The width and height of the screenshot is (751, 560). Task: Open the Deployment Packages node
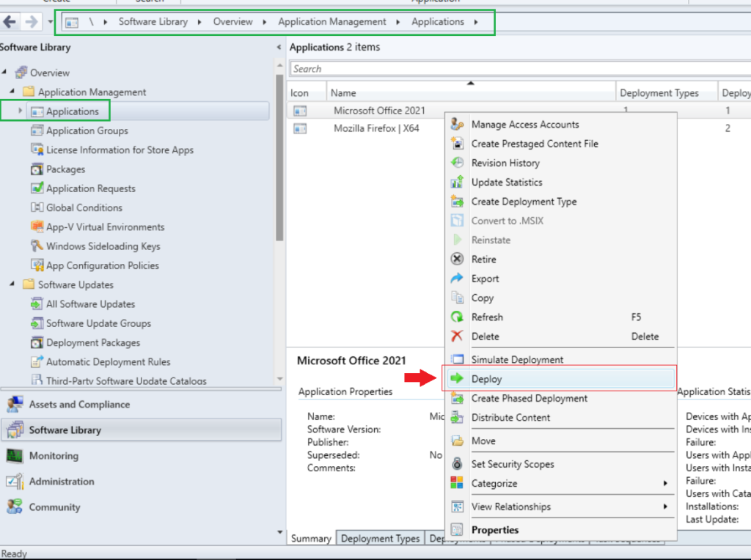[92, 343]
